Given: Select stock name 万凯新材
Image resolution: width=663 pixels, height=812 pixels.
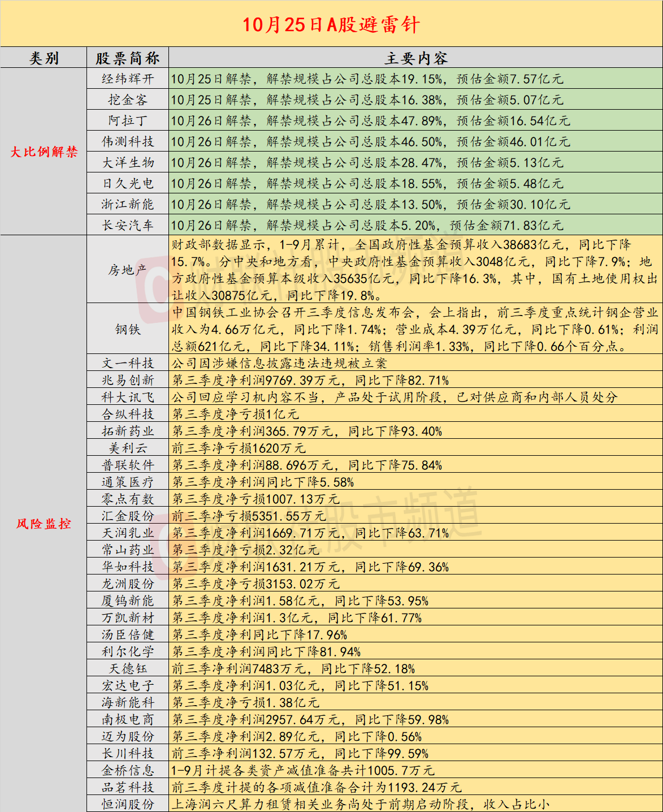Looking at the screenshot, I should [x=128, y=617].
